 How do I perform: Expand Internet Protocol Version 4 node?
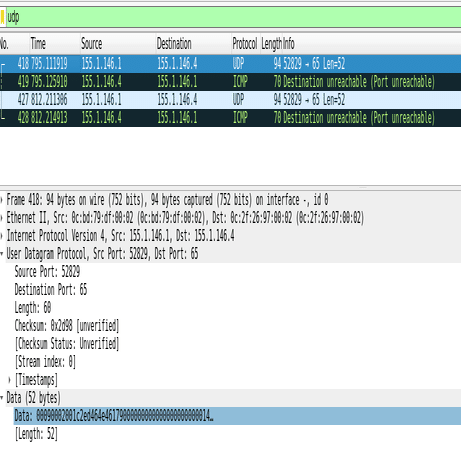pos(2,236)
